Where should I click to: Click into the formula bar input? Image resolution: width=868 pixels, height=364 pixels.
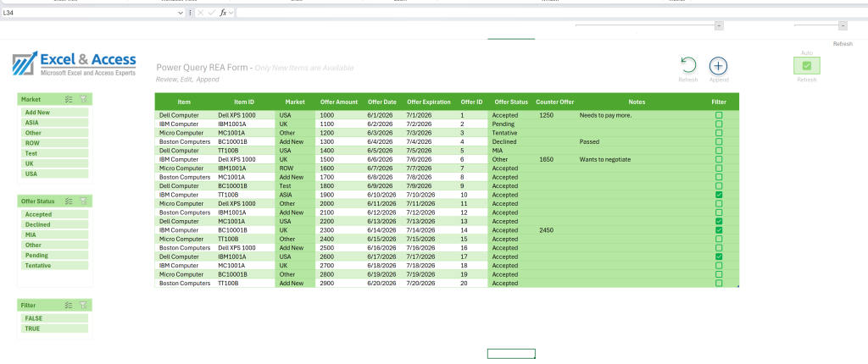[x=551, y=12]
